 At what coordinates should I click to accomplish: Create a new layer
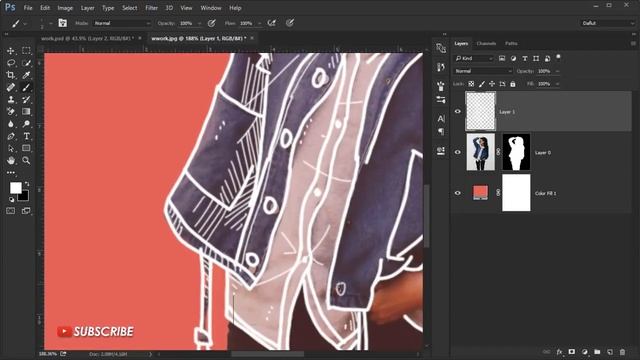pyautogui.click(x=610, y=352)
